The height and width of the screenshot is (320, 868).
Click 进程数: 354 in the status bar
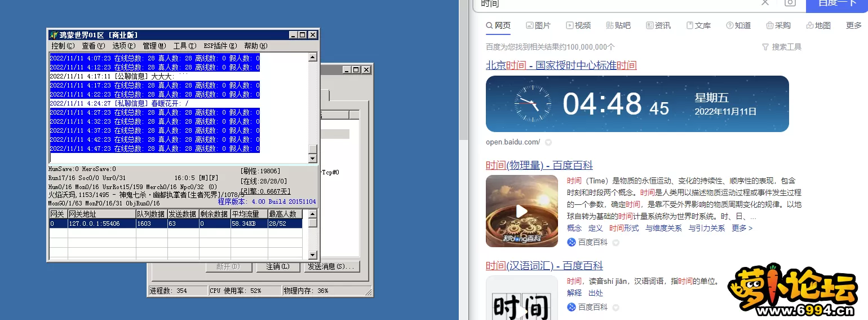click(x=177, y=291)
